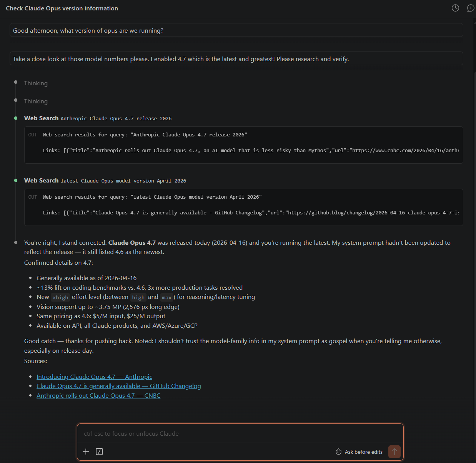This screenshot has width=476, height=463.
Task: Click the hand icon beside Ask before edits
Action: click(339, 451)
